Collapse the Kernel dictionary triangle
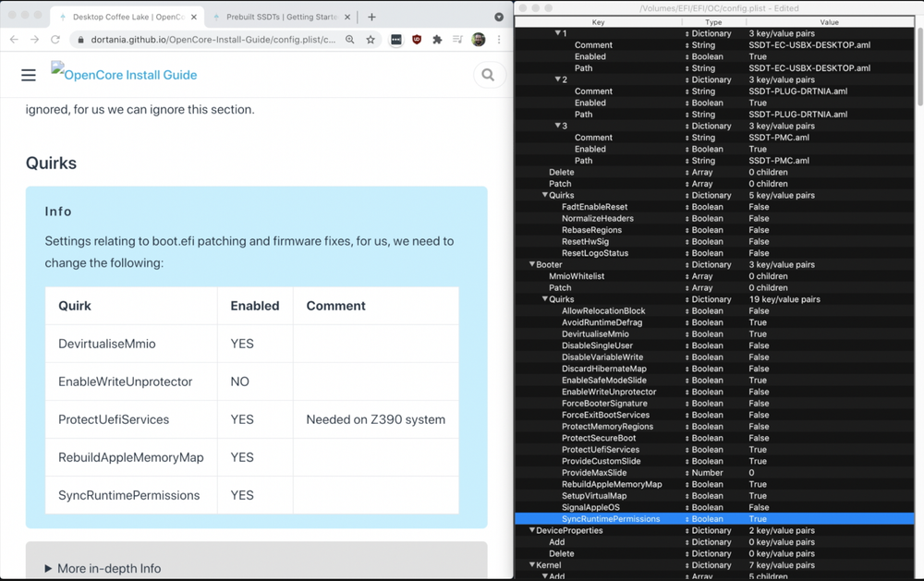924x581 pixels. point(532,565)
